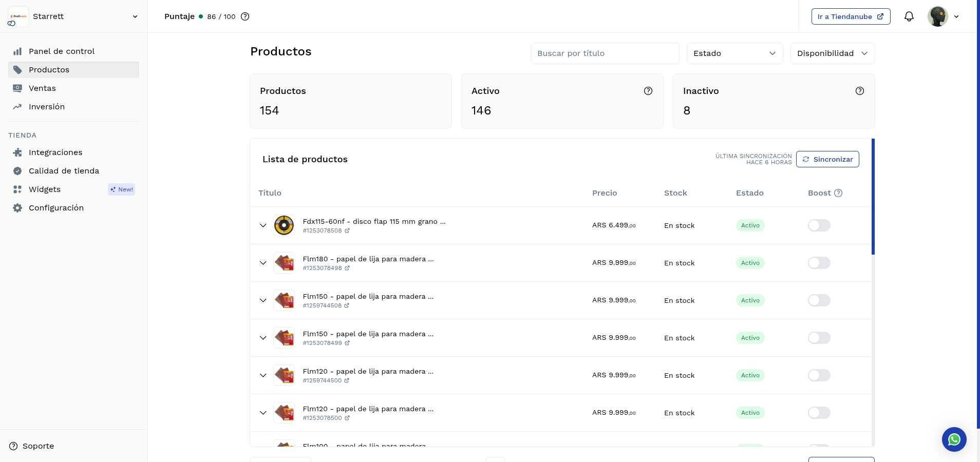
Task: Go to Ventas in the sidebar
Action: click(x=42, y=88)
